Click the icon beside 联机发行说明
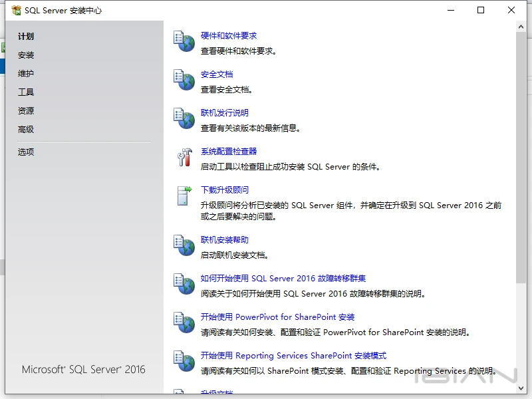This screenshot has width=532, height=399. pos(184,118)
